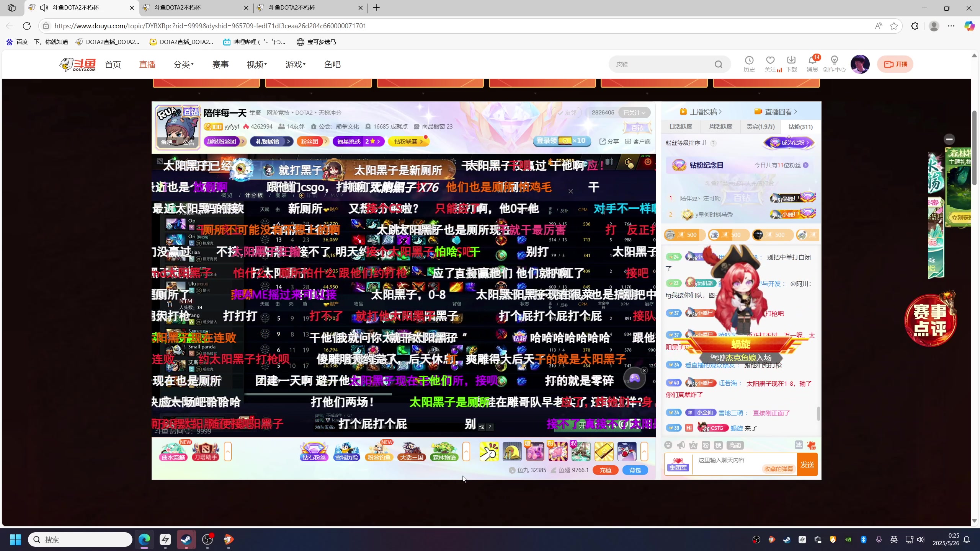Image resolution: width=980 pixels, height=551 pixels.
Task: Switch to the 贵宾(1.9万) tab
Action: point(760,127)
